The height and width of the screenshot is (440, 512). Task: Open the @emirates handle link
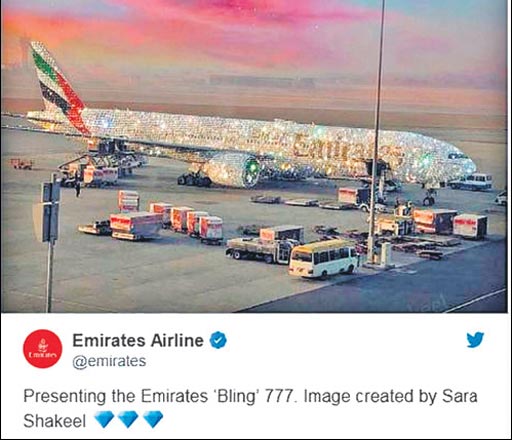coord(109,361)
